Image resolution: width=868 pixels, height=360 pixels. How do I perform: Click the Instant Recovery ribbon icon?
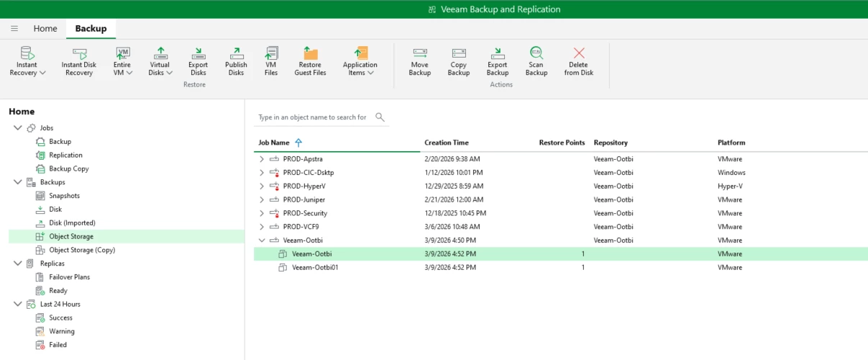tap(27, 54)
